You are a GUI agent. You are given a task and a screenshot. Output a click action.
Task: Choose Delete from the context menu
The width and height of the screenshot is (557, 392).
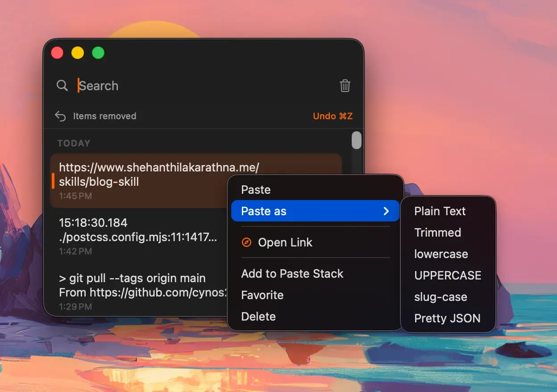point(315,317)
